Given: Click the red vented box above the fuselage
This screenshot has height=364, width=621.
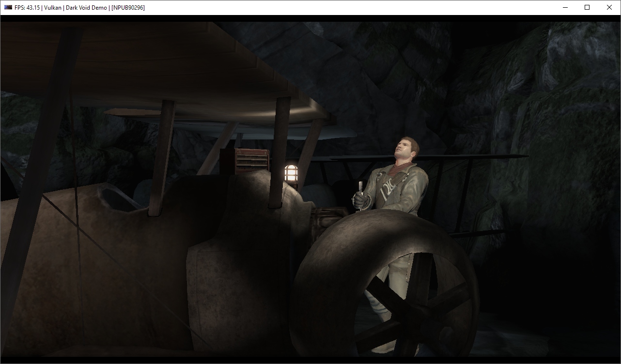Looking at the screenshot, I should pos(251,161).
